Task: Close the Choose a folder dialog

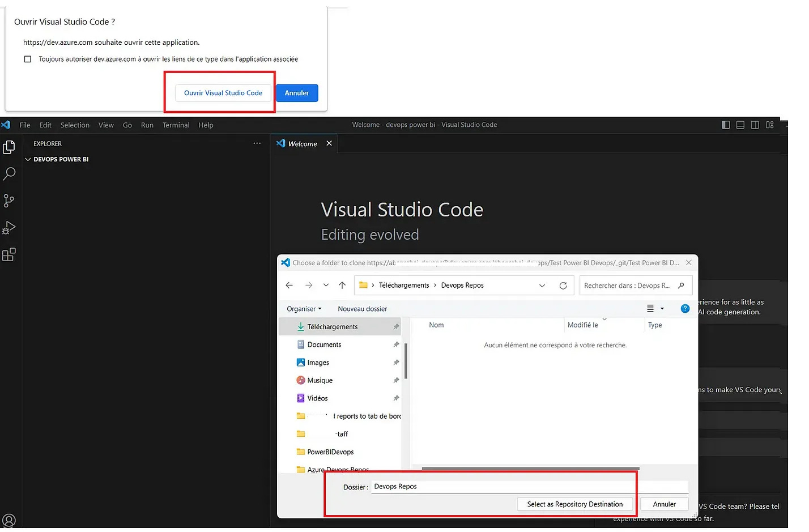Action: 689,262
